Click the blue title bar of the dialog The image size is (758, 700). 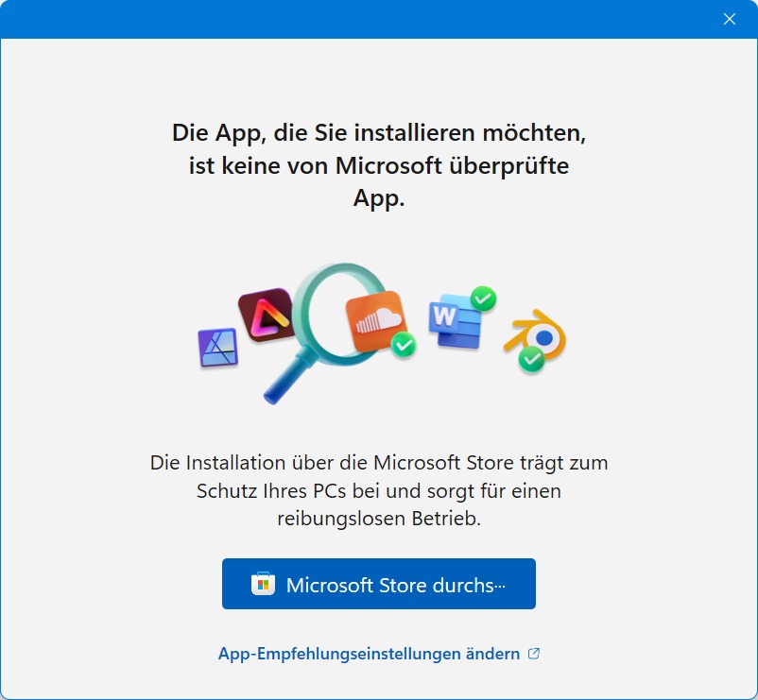tap(357, 19)
